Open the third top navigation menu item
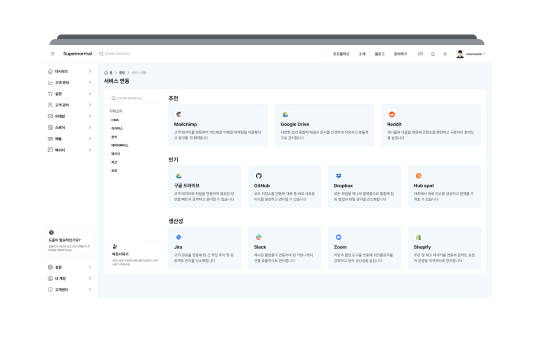This screenshot has height=360, width=534. click(x=379, y=54)
